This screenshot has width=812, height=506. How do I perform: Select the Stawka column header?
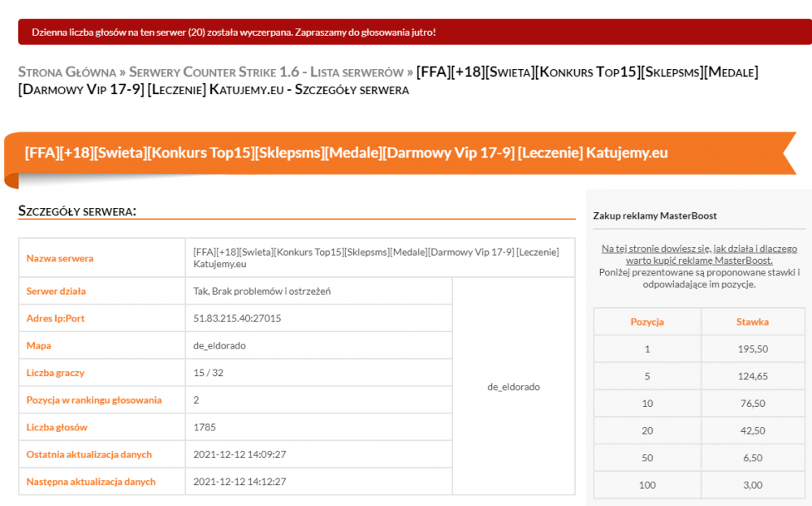click(x=753, y=322)
